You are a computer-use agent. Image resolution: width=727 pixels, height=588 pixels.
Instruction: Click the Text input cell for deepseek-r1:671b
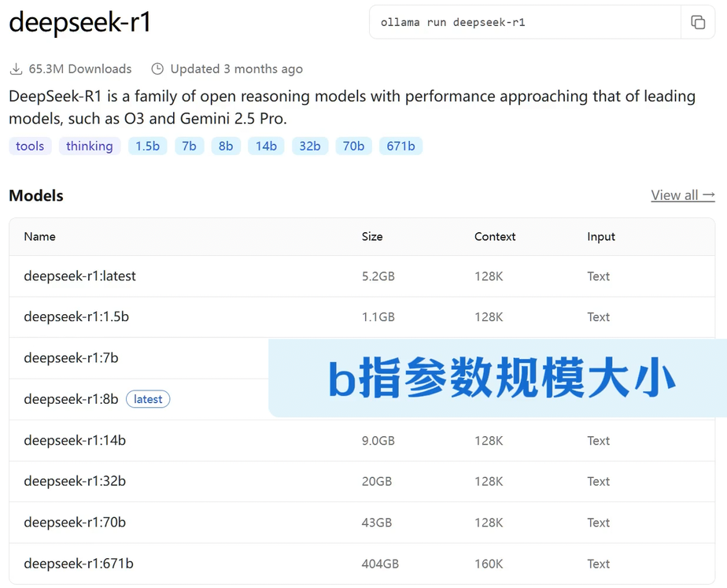point(599,564)
